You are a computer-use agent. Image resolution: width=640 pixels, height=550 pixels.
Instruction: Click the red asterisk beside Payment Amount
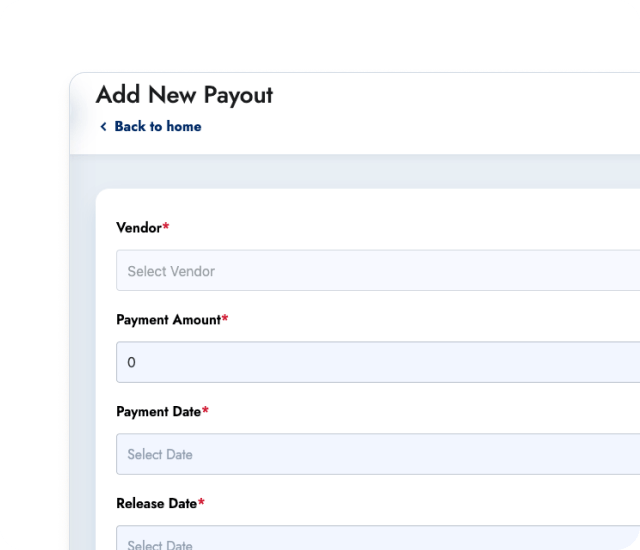pyautogui.click(x=225, y=320)
